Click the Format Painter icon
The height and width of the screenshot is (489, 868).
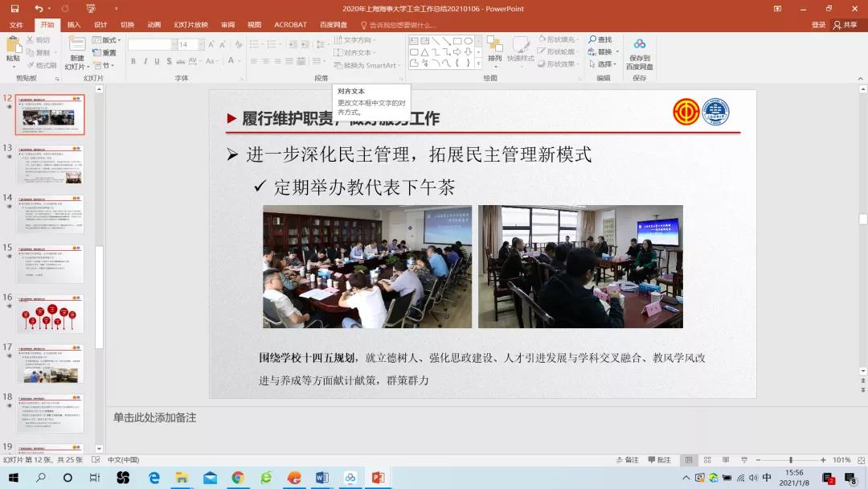coord(31,65)
